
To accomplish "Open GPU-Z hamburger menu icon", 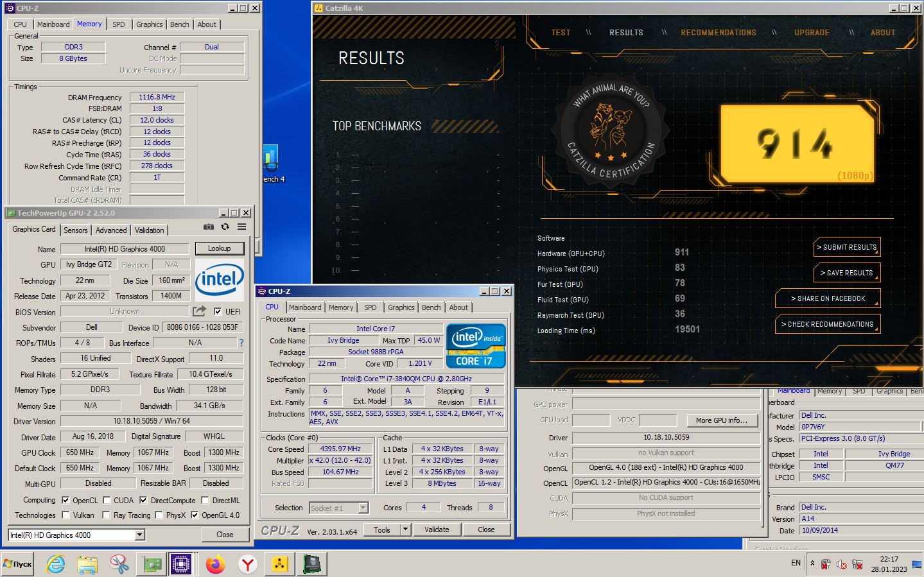I will (x=241, y=227).
